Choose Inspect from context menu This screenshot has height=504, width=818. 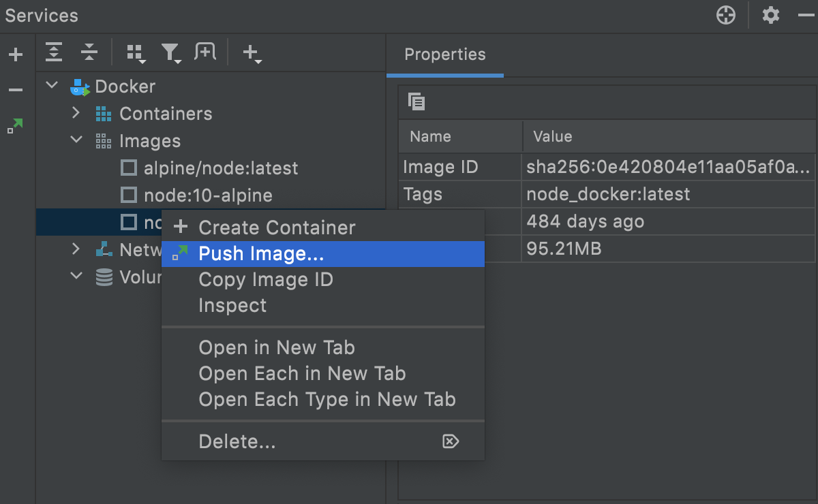[x=323, y=305]
